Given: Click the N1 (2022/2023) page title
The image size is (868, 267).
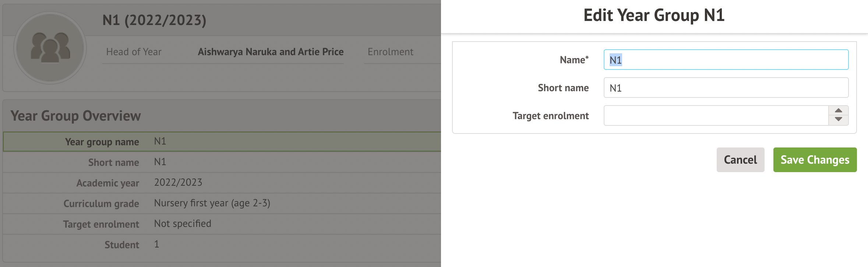Looking at the screenshot, I should coord(154,20).
